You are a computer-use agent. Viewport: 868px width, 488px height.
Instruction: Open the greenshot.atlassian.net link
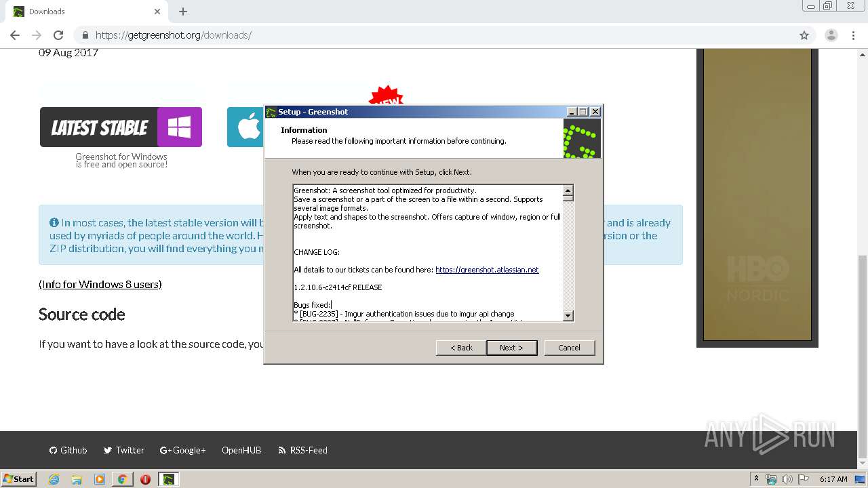487,270
